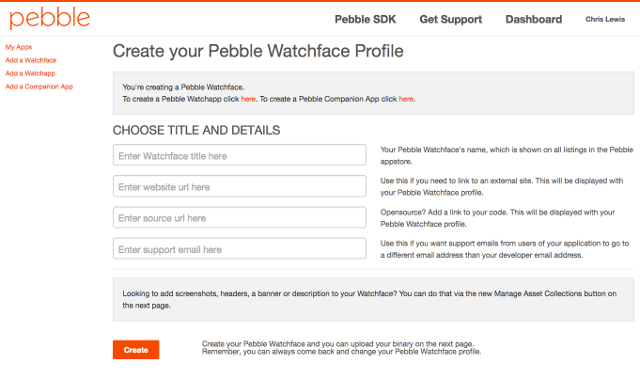The height and width of the screenshot is (371, 640).
Task: Click the Manage Asset Collections notice box
Action: (373, 300)
